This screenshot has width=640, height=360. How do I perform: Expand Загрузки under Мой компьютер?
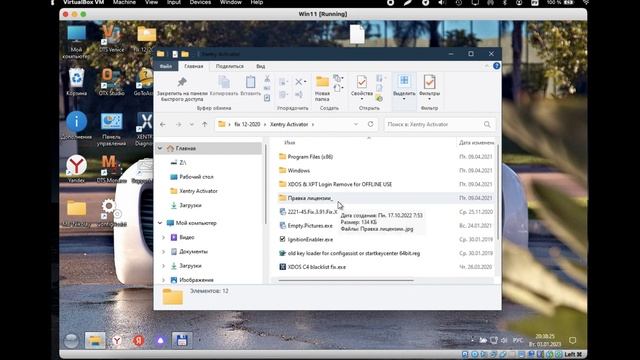coord(163,266)
